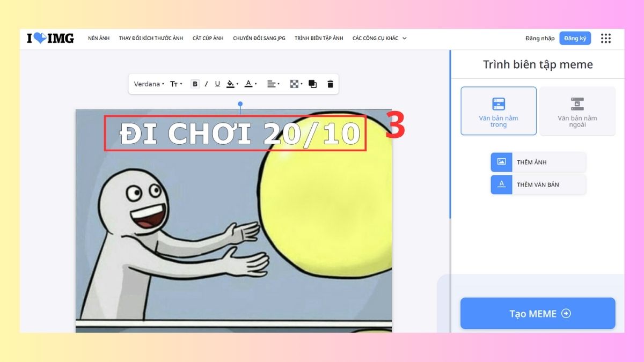Click the Đăng nhập link
The height and width of the screenshot is (362, 644).
(x=539, y=38)
